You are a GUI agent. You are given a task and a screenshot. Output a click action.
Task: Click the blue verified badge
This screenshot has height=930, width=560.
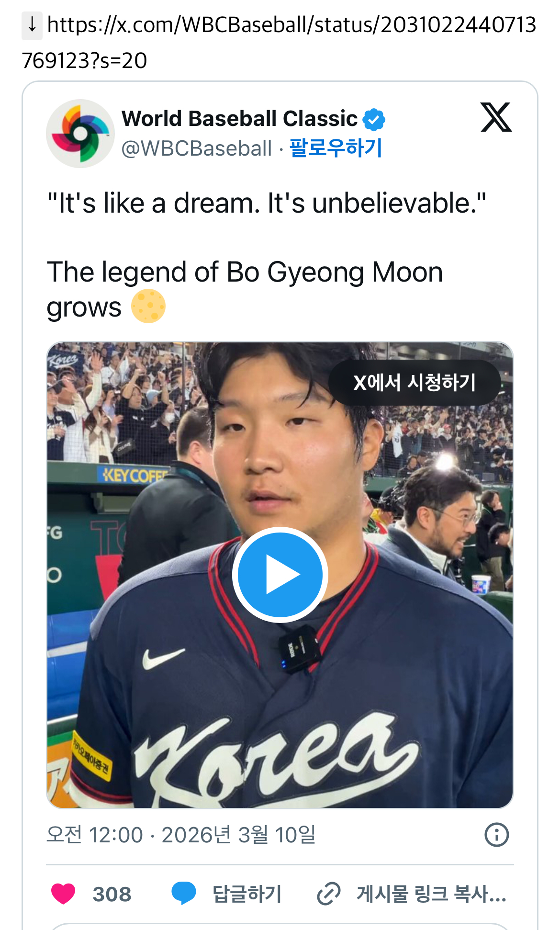(374, 120)
